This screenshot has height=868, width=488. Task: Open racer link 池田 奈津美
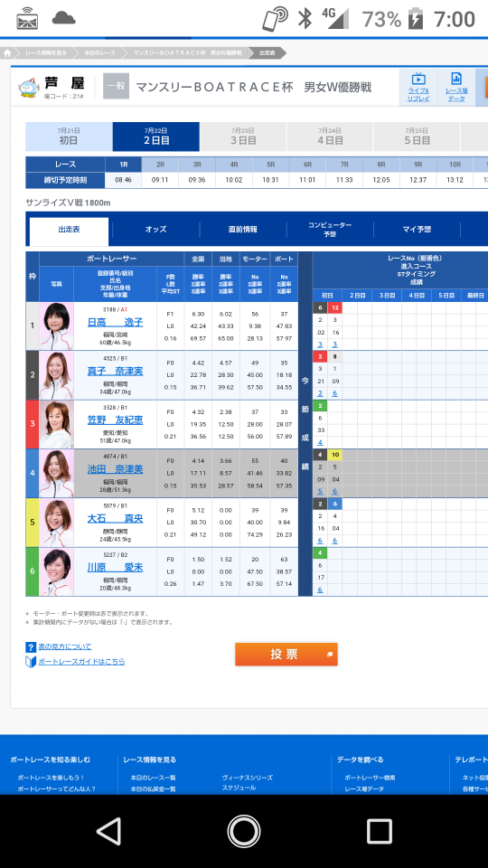tap(115, 469)
